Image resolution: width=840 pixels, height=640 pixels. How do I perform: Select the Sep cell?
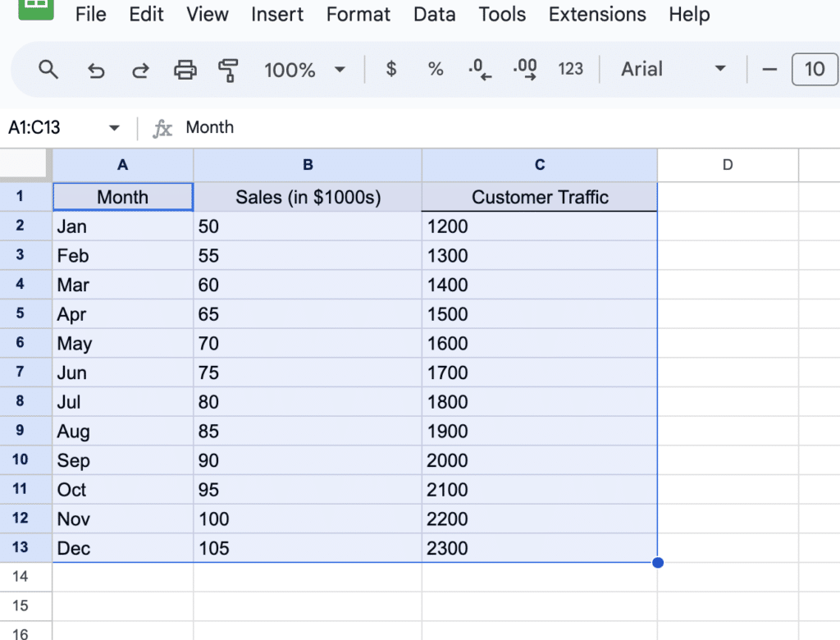click(x=123, y=460)
